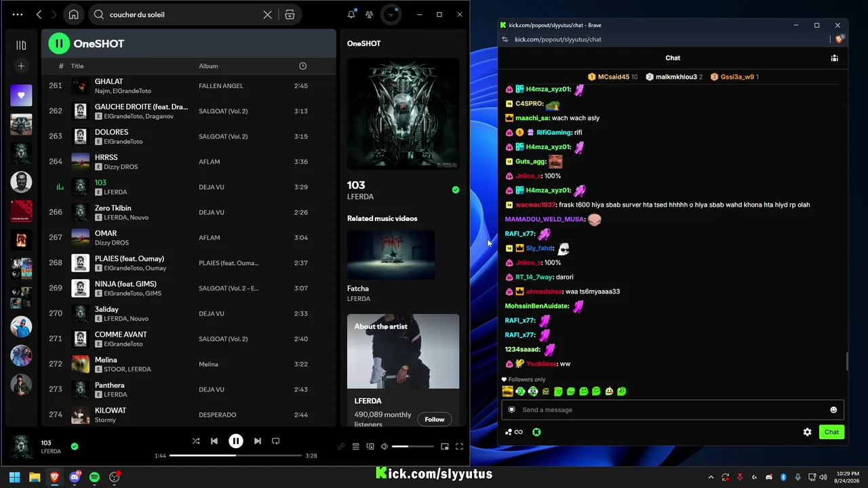Open the playback queue
The image size is (868, 488).
click(355, 447)
